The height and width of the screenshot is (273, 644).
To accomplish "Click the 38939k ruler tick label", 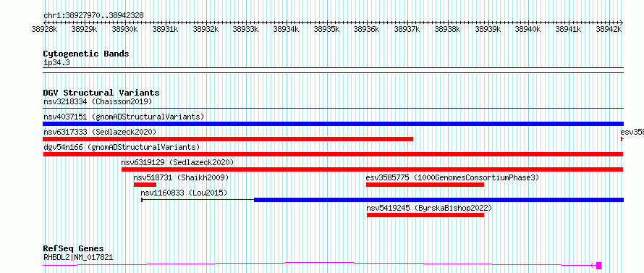I will (x=488, y=29).
